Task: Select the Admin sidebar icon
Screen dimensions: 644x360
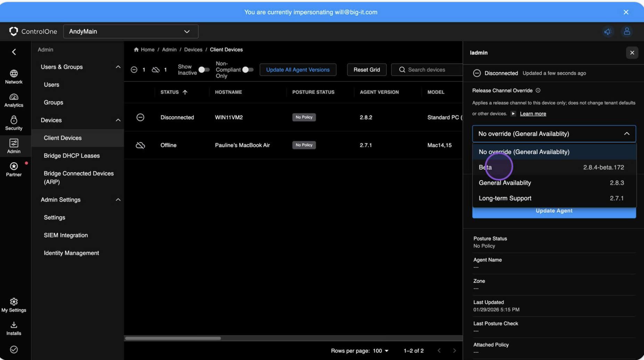Action: coord(14,143)
